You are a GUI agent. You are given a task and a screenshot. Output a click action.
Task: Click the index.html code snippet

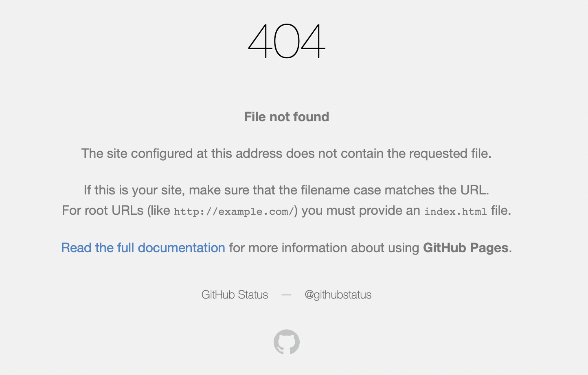(455, 211)
